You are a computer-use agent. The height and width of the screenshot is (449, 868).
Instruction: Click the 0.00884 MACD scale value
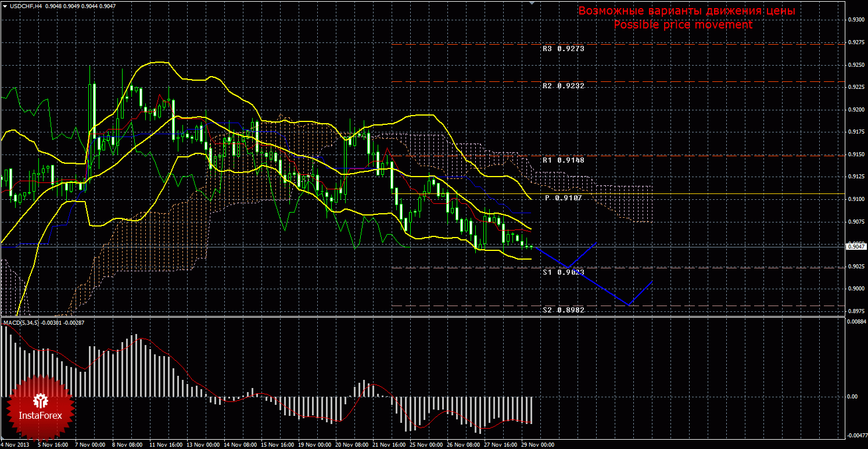point(856,321)
